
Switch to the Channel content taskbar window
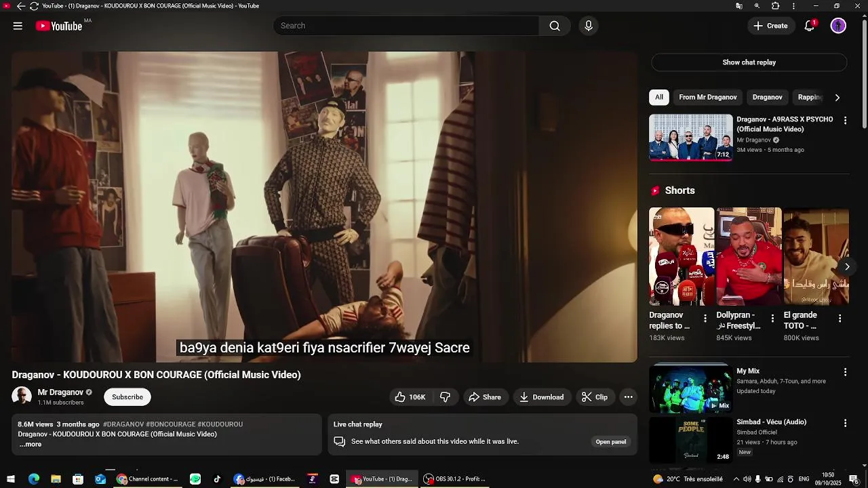pyautogui.click(x=147, y=479)
